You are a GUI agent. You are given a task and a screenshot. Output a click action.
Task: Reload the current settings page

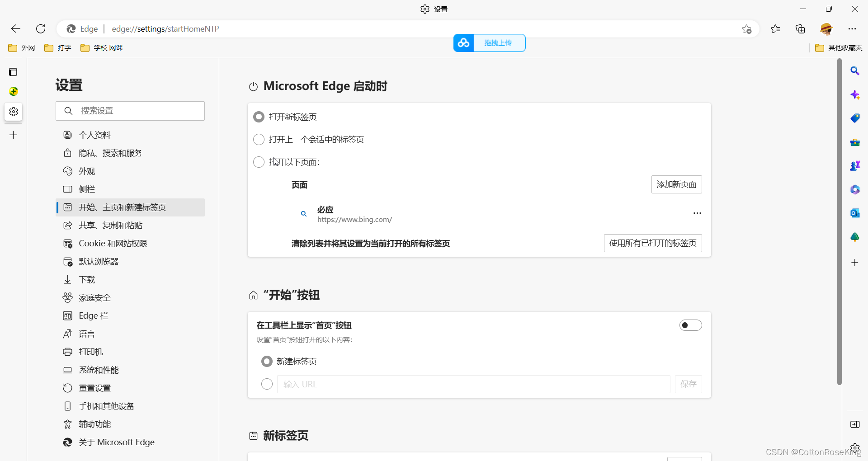[41, 29]
